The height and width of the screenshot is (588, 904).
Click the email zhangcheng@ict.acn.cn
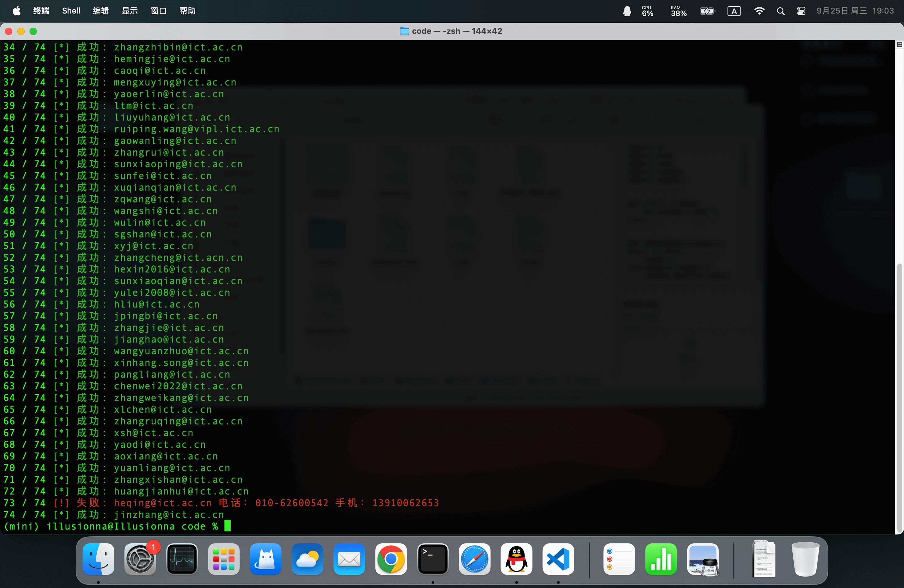pos(178,257)
